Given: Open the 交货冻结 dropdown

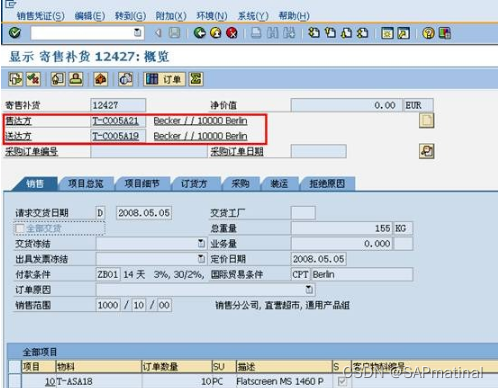Looking at the screenshot, I should (201, 243).
